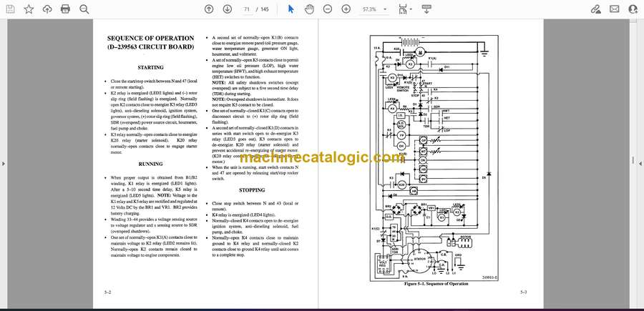
Task: Print the document using the printer icon
Action: [x=65, y=9]
